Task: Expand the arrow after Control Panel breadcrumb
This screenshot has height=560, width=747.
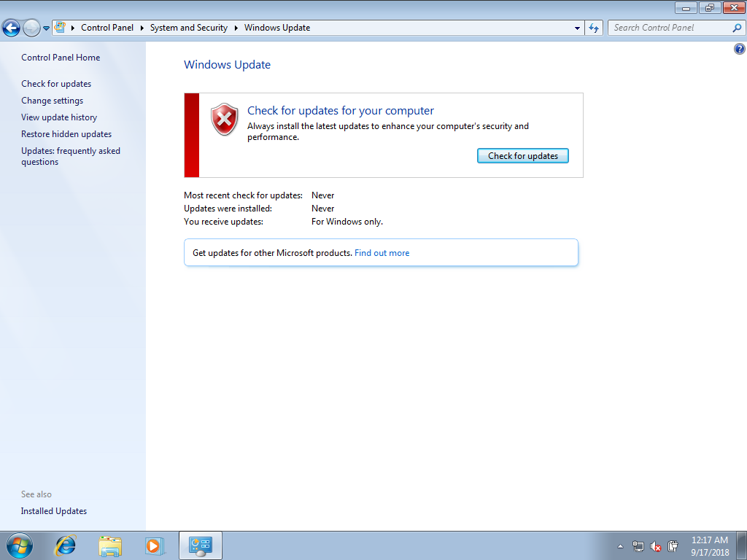Action: (142, 28)
